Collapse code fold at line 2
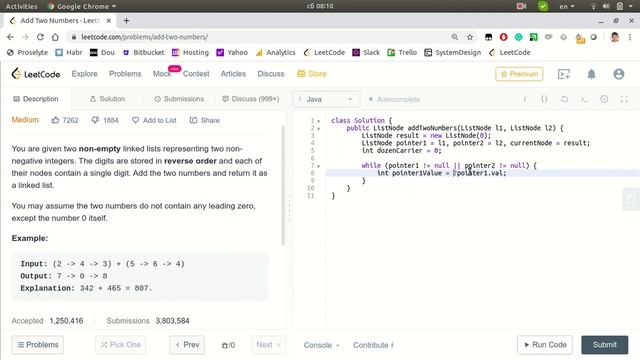The height and width of the screenshot is (360, 640). (x=319, y=128)
